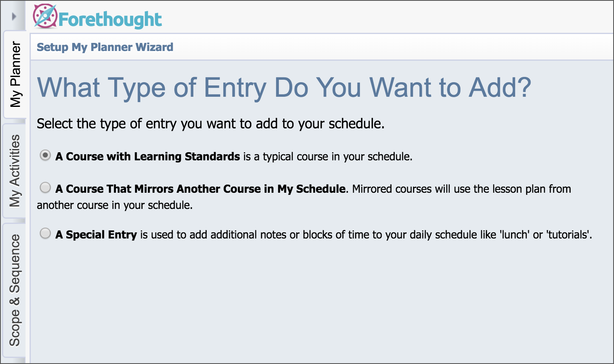This screenshot has height=364, width=614.
Task: Click the bold 'A Course with Learning Standards' label
Action: [x=148, y=157]
